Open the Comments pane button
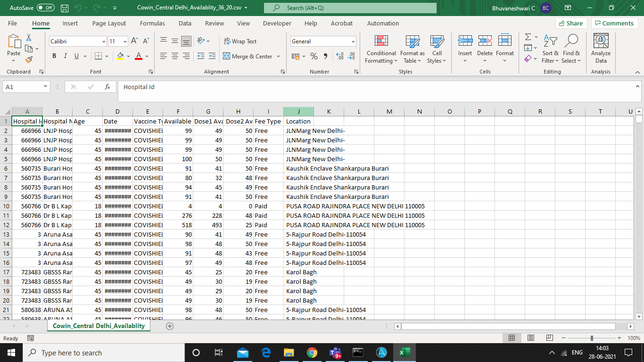The width and height of the screenshot is (644, 362). pyautogui.click(x=615, y=23)
